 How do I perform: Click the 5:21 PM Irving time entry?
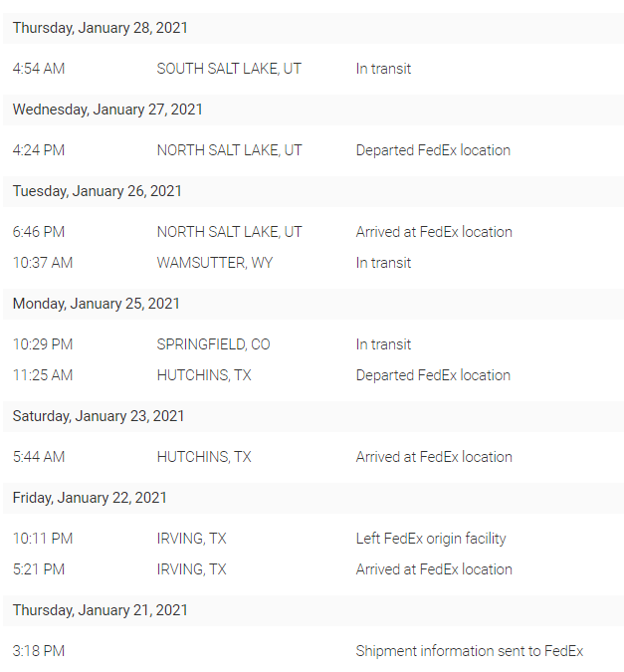[x=39, y=569]
